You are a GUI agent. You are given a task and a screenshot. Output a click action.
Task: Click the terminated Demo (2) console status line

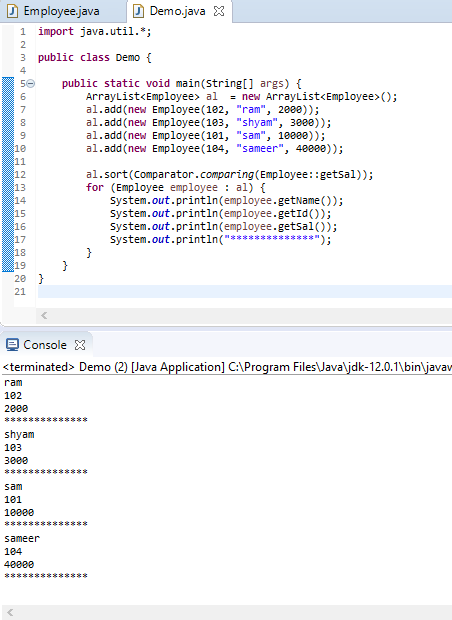(x=227, y=367)
